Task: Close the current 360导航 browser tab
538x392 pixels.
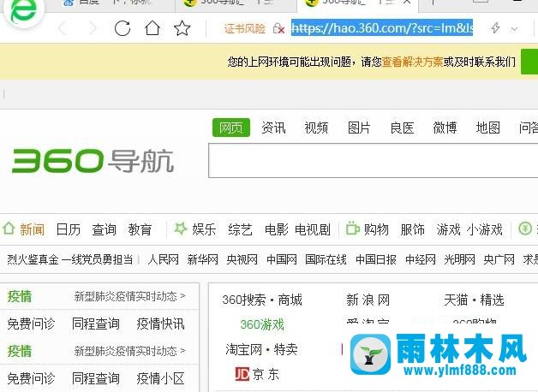Action: pyautogui.click(x=407, y=2)
